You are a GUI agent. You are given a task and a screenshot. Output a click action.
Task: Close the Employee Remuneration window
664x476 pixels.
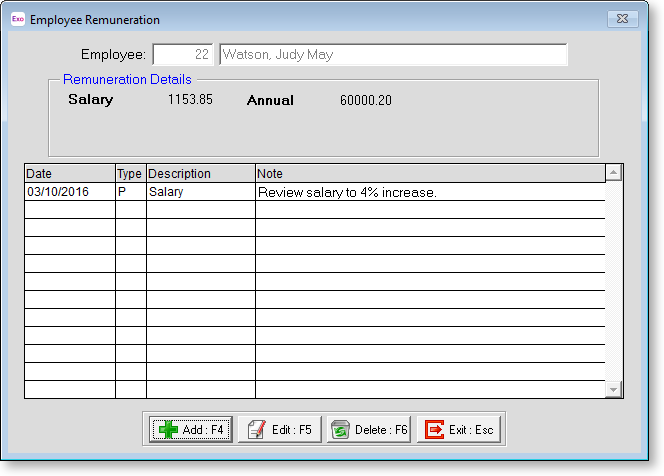pos(624,19)
